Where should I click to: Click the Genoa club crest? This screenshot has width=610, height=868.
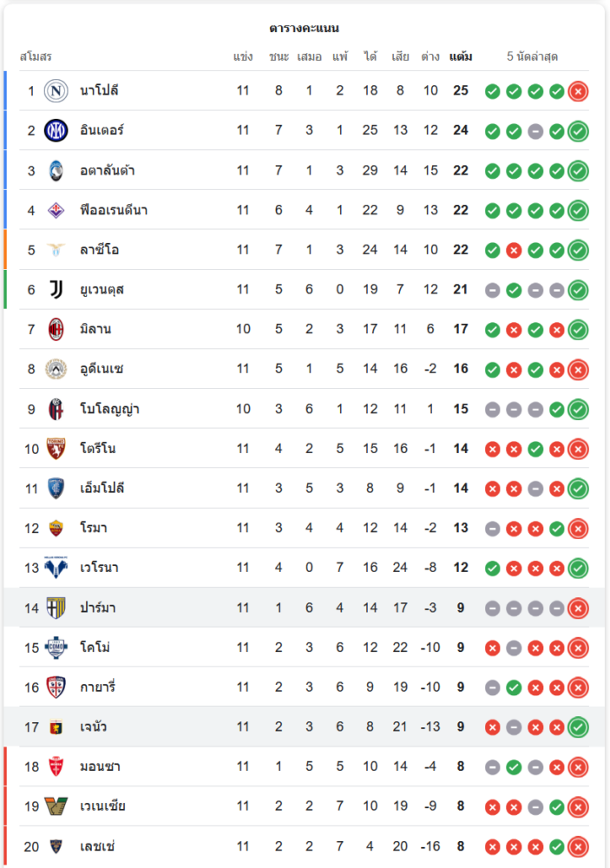pyautogui.click(x=56, y=727)
